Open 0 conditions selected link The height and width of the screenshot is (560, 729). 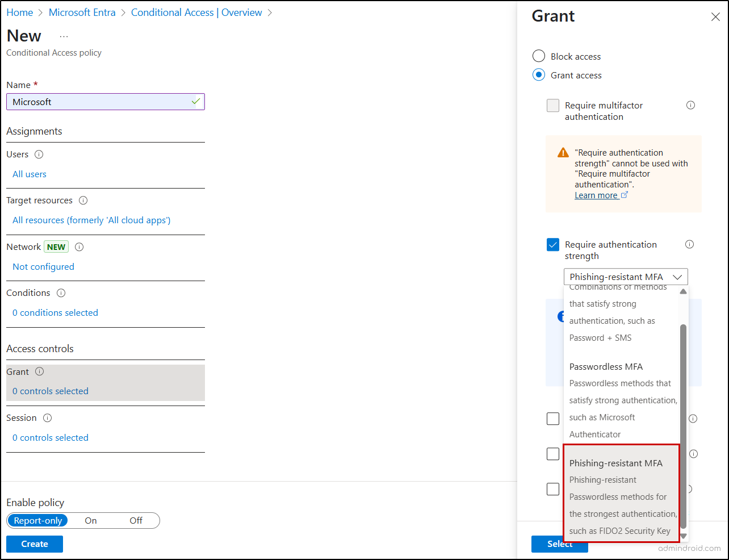[x=55, y=313]
